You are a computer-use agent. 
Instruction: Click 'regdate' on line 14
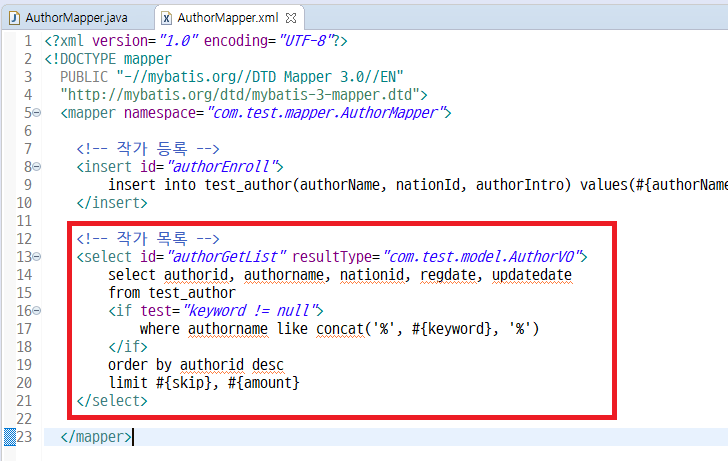448,275
